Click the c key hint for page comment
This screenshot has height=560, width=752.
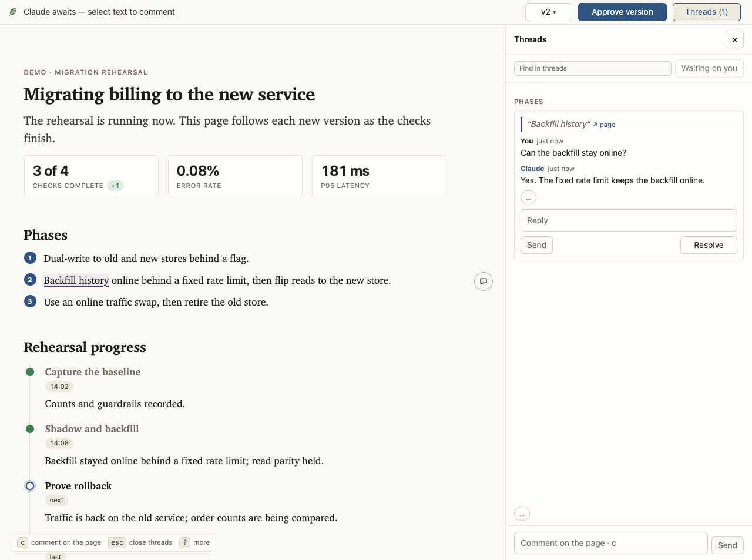coord(59,542)
